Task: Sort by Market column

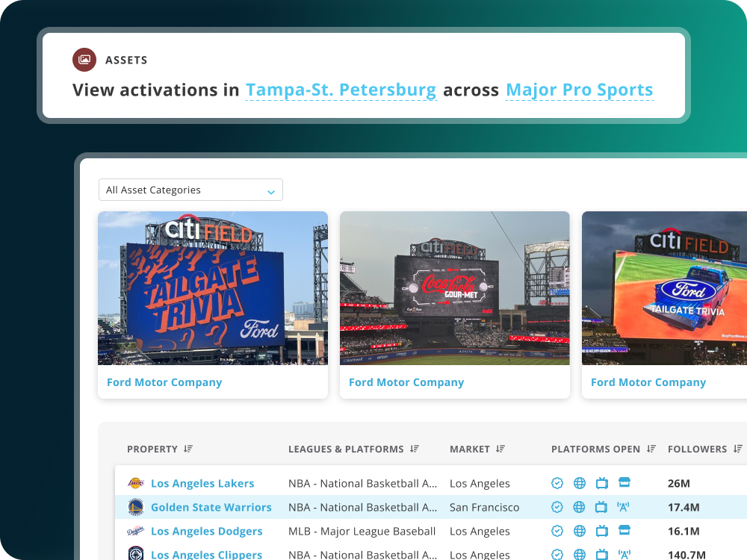Action: [500, 449]
